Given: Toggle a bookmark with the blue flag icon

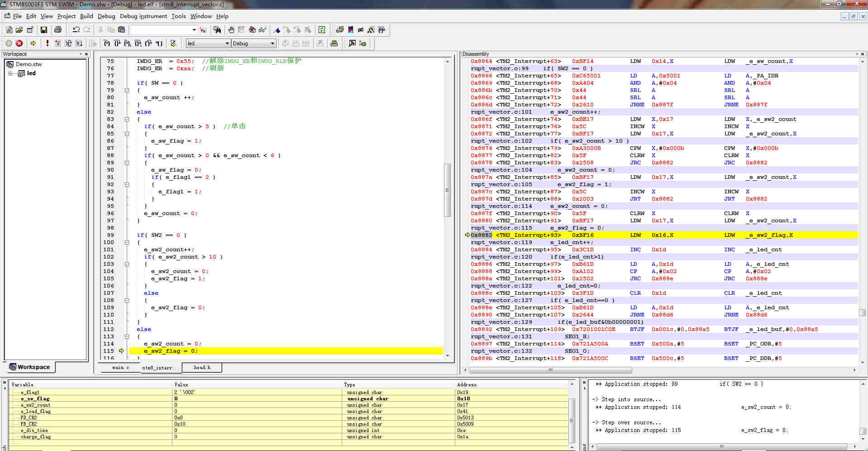Looking at the screenshot, I should pyautogui.click(x=277, y=30).
